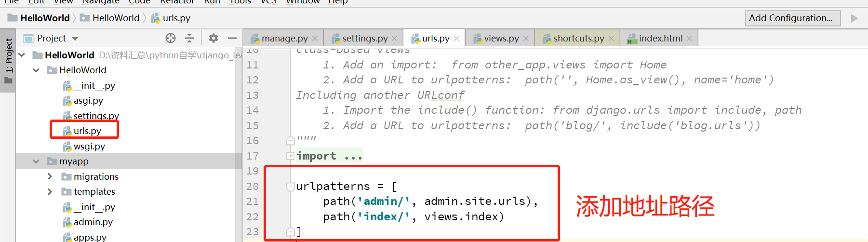Click the HelloWorld root folder icon in tree
868x242 pixels.
pyautogui.click(x=37, y=55)
